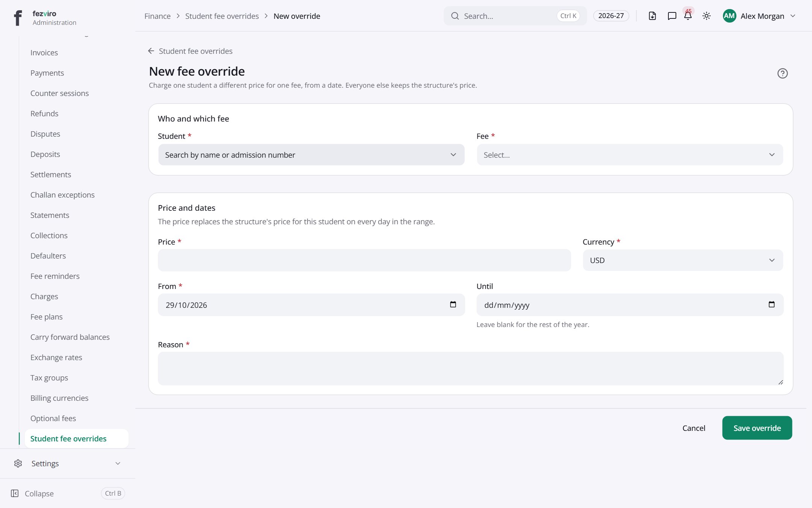Open Carry forward balances in sidebar
Viewport: 812px width, 508px height.
point(70,337)
